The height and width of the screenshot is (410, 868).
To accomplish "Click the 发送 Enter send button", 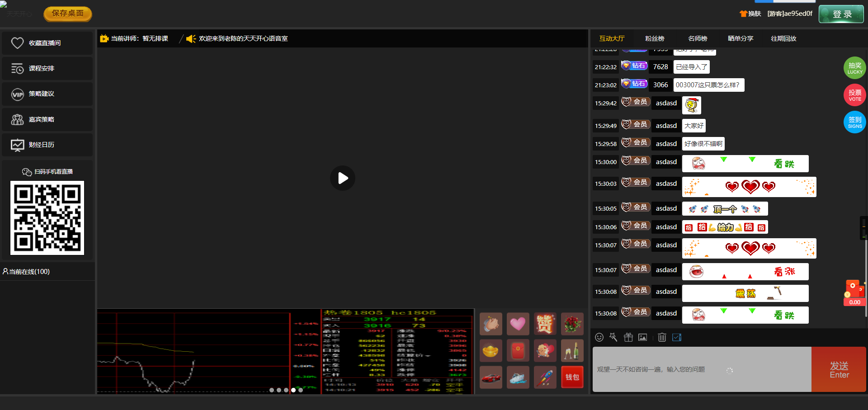I will [x=839, y=369].
